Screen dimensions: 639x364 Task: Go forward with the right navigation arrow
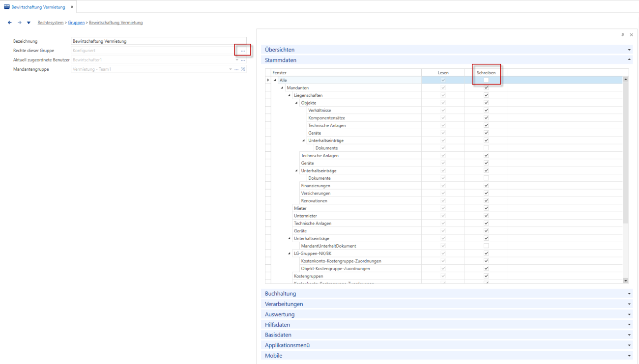(20, 23)
